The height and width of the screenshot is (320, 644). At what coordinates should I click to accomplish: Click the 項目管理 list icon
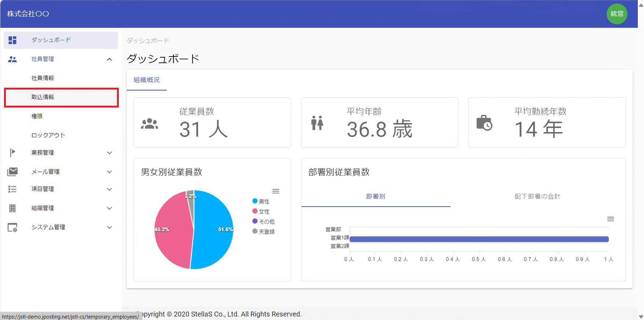pos(12,189)
